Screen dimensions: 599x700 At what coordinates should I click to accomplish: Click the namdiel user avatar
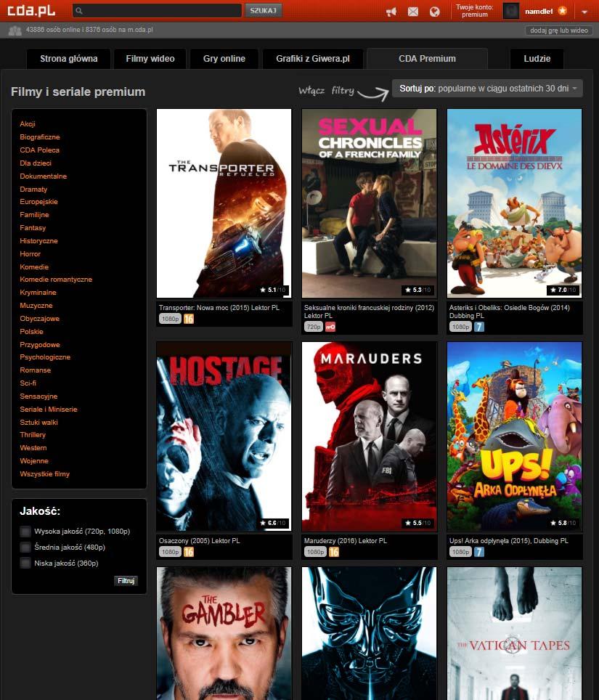pyautogui.click(x=510, y=11)
